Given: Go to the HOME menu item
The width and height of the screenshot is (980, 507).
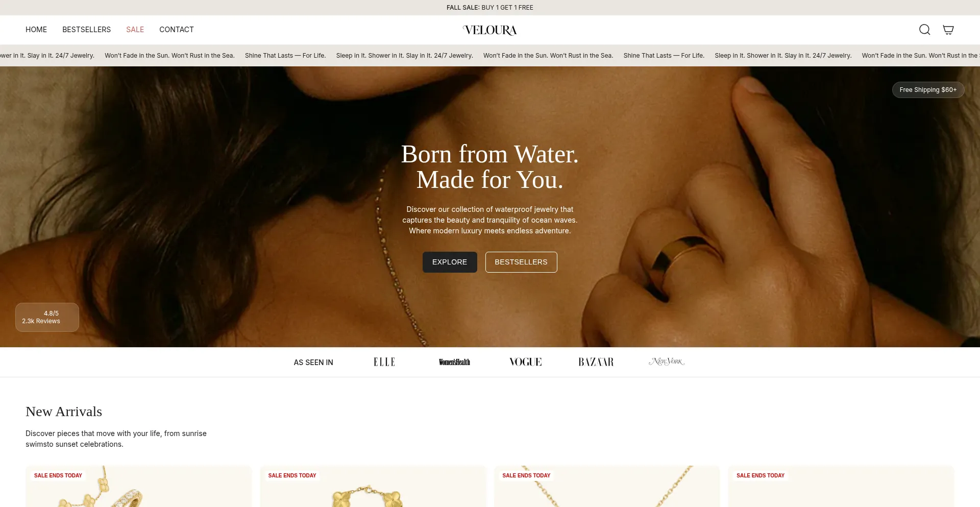Looking at the screenshot, I should [x=36, y=30].
